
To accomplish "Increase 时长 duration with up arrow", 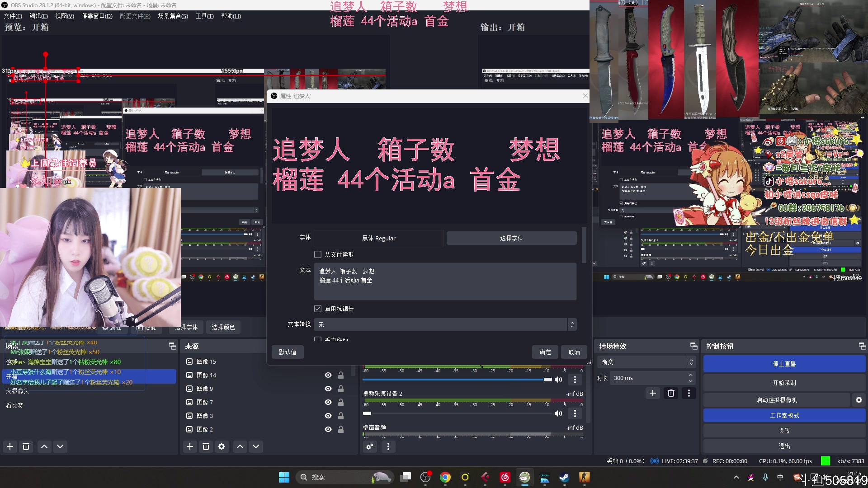I will pos(690,375).
